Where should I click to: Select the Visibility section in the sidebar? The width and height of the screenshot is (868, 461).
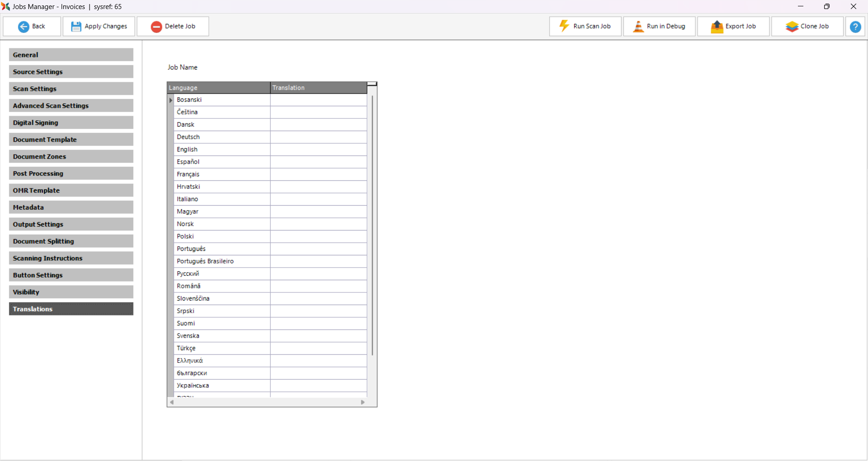(x=71, y=292)
